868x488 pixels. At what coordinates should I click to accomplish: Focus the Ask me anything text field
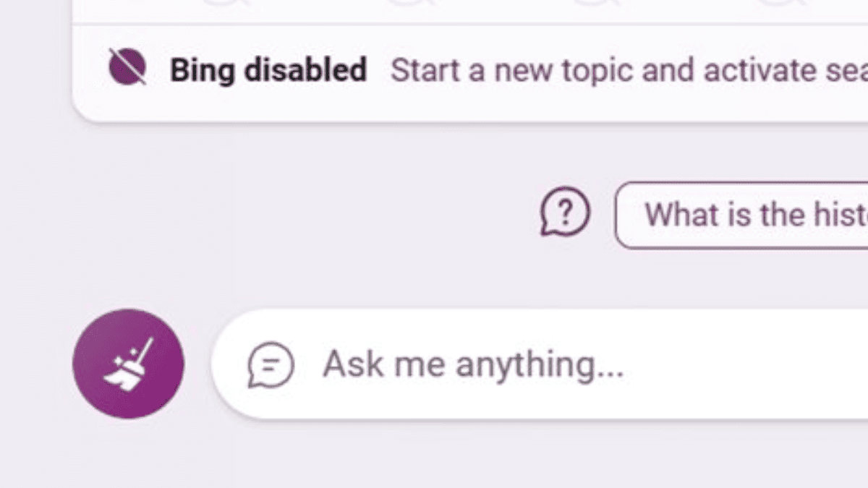point(540,364)
